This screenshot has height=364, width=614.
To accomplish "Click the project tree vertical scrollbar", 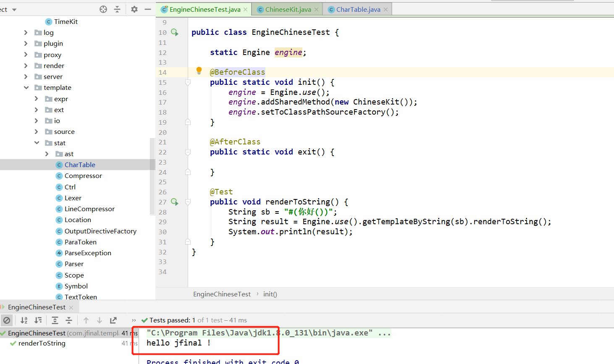I will [152, 176].
